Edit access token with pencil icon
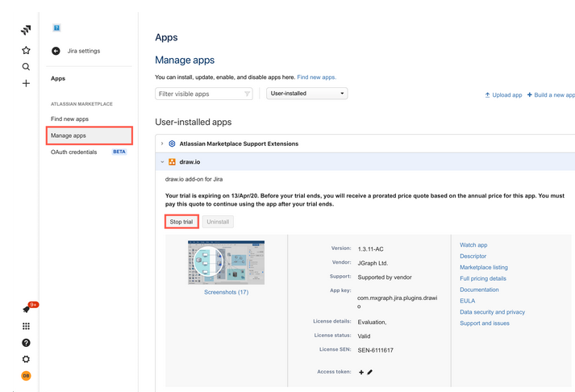This screenshot has width=575, height=392. [369, 372]
